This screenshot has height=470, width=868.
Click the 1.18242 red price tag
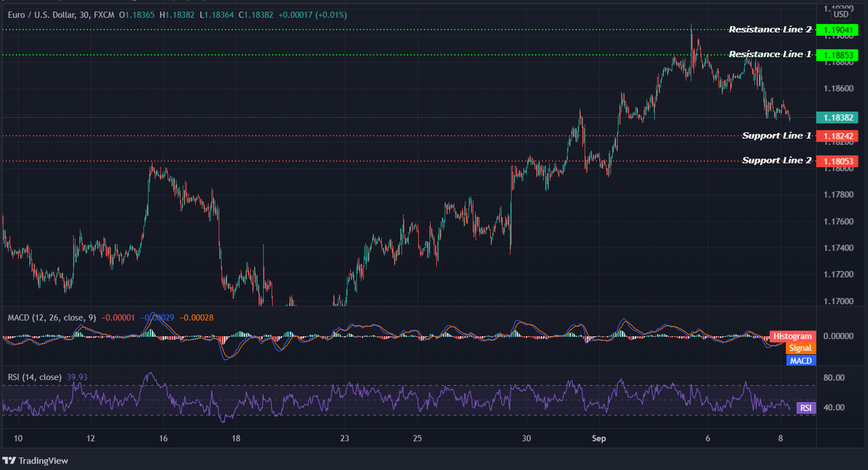click(x=837, y=136)
